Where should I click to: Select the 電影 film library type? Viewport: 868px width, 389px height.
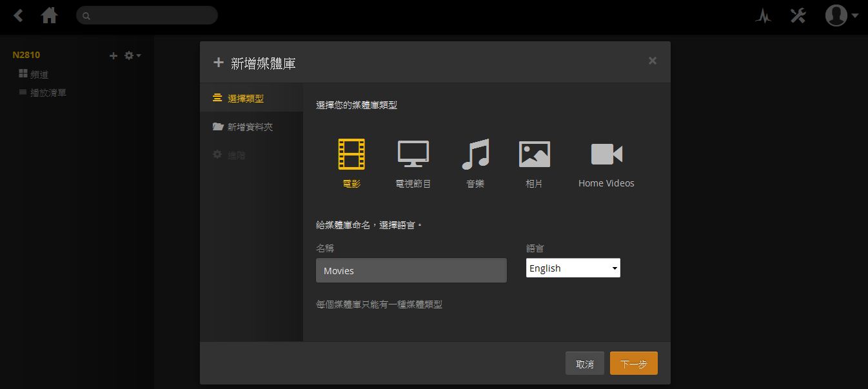(x=351, y=163)
